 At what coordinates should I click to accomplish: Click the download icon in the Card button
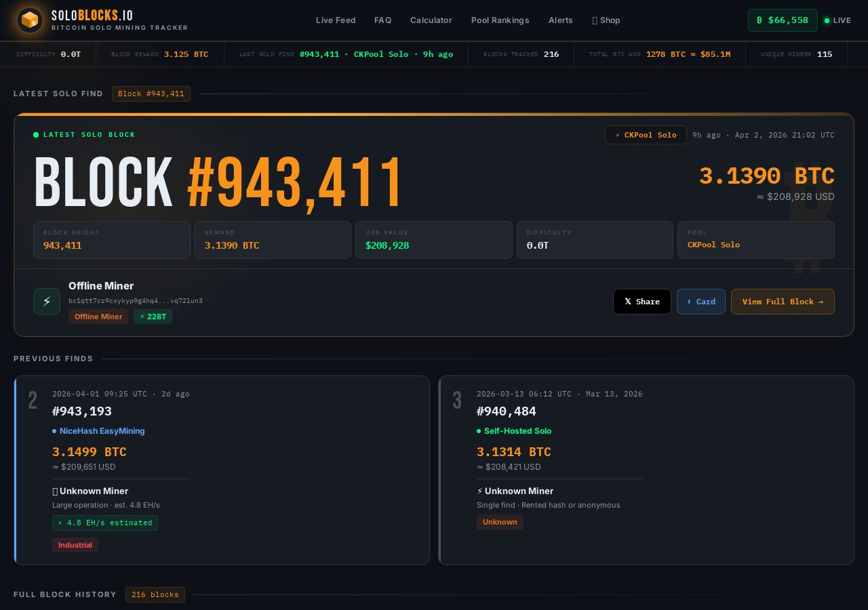691,302
